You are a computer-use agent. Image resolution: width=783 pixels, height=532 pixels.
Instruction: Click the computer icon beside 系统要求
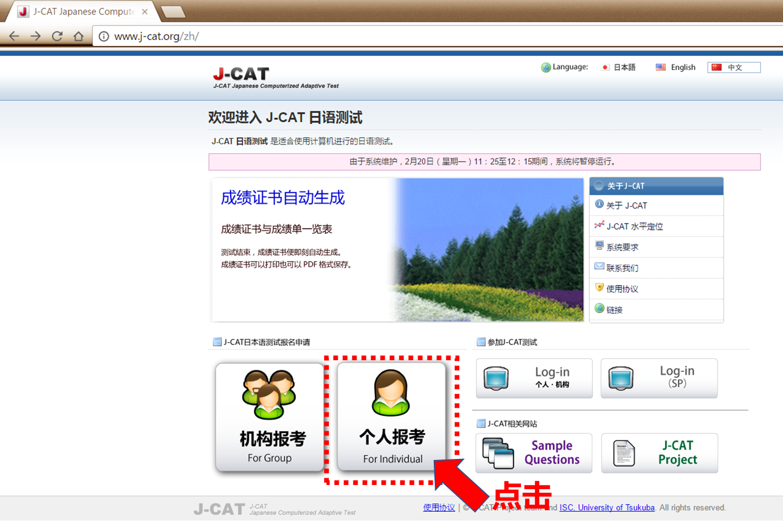click(x=599, y=245)
